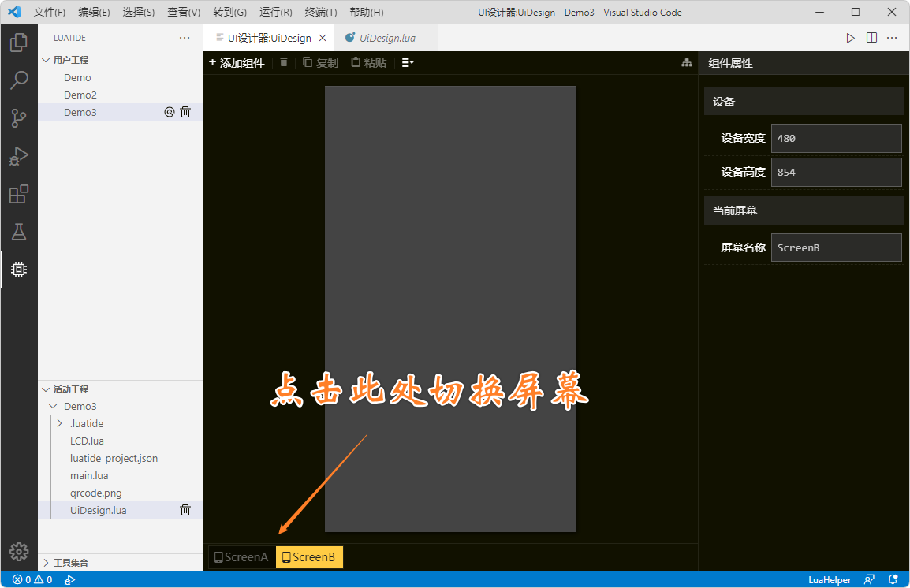
Task: Open the notifications bell icon
Action: click(x=893, y=579)
